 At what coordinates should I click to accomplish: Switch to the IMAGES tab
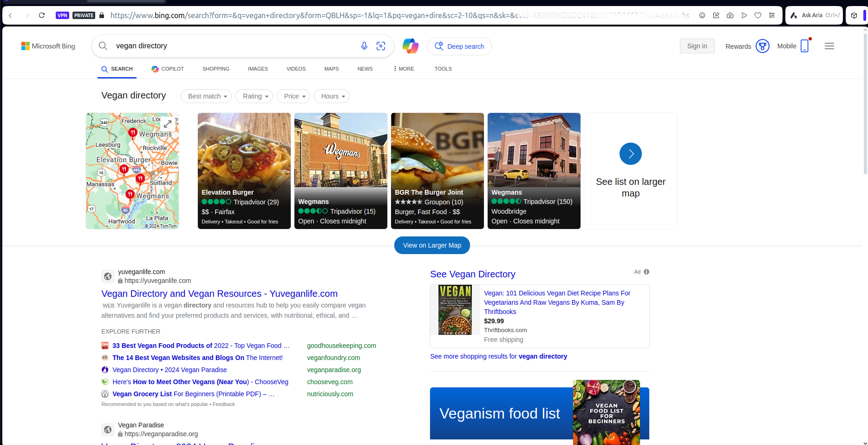pyautogui.click(x=258, y=69)
